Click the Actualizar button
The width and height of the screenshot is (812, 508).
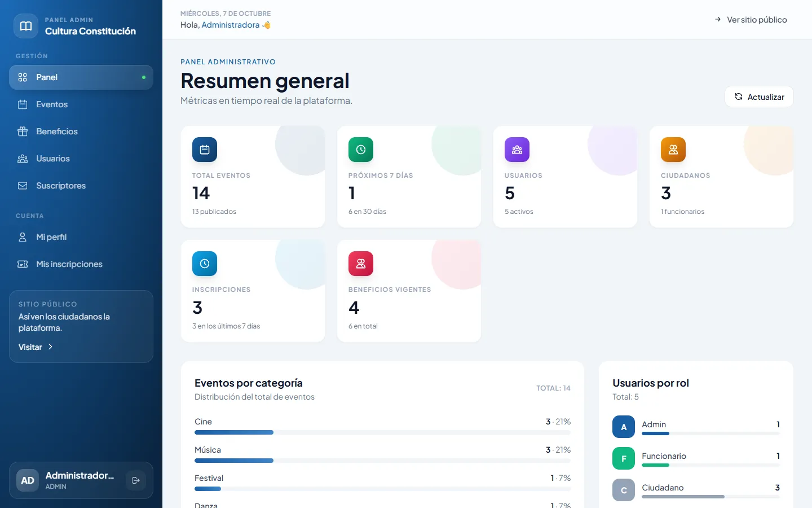759,97
